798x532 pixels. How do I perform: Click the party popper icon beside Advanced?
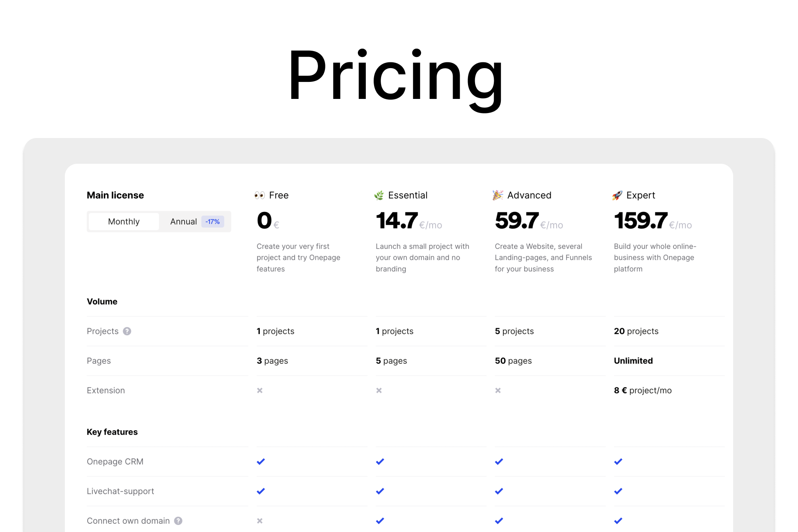498,195
